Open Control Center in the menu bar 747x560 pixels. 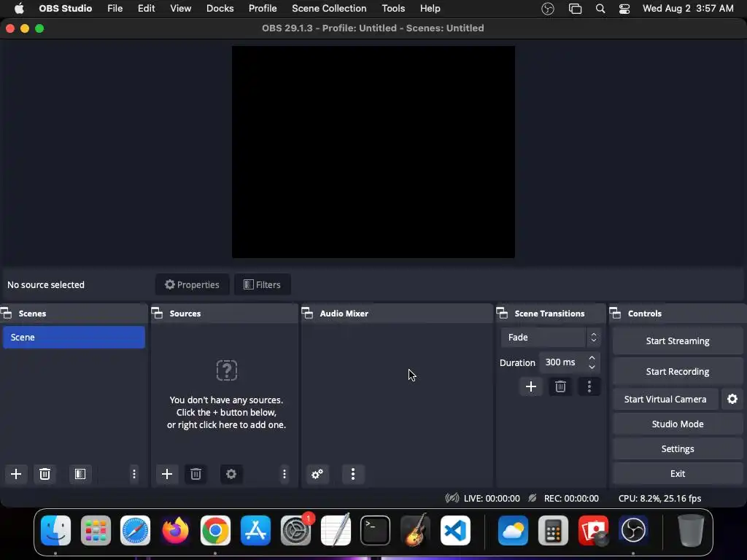coord(624,9)
